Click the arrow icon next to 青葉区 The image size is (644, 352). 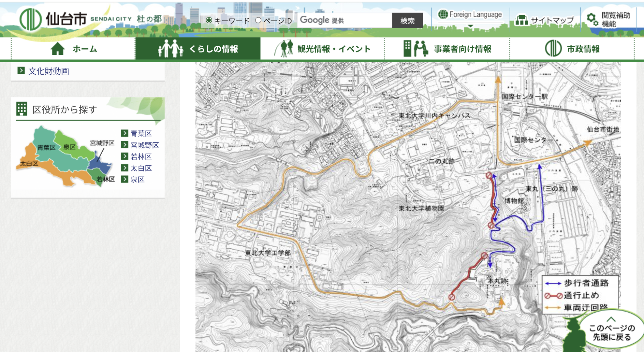coord(124,133)
